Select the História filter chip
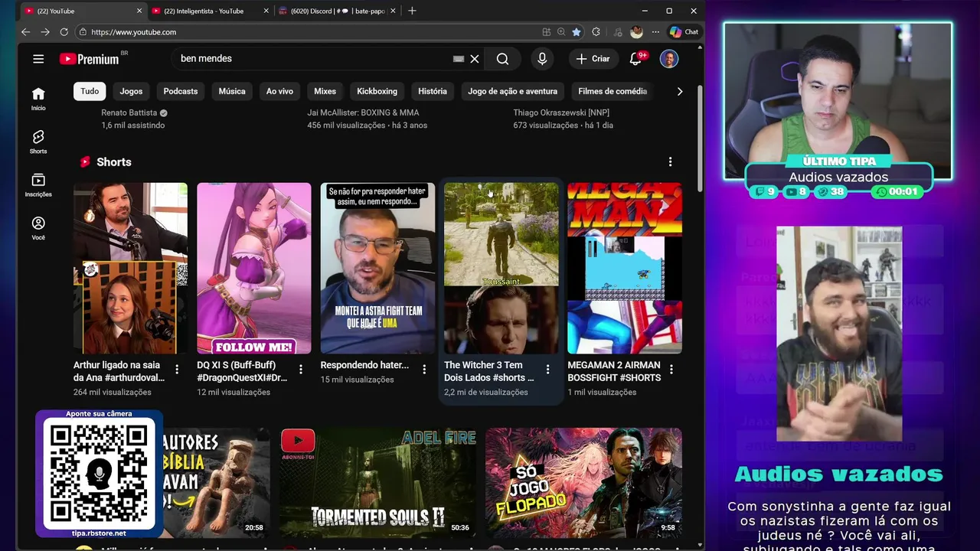 (433, 91)
